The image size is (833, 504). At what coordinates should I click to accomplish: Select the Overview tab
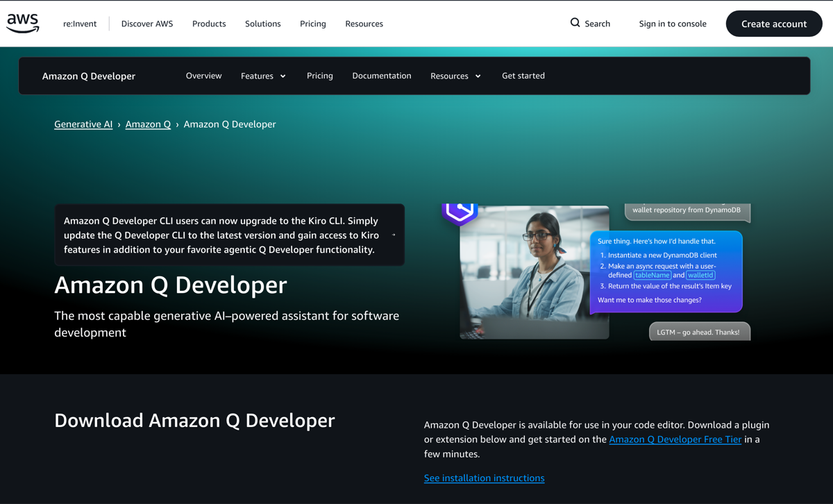point(203,76)
